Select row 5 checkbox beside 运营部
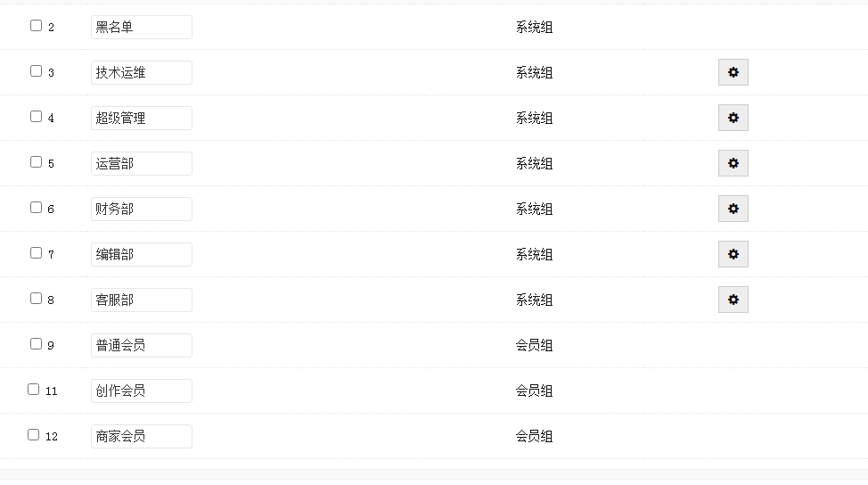Viewport: 868px width, 485px height. 37,162
